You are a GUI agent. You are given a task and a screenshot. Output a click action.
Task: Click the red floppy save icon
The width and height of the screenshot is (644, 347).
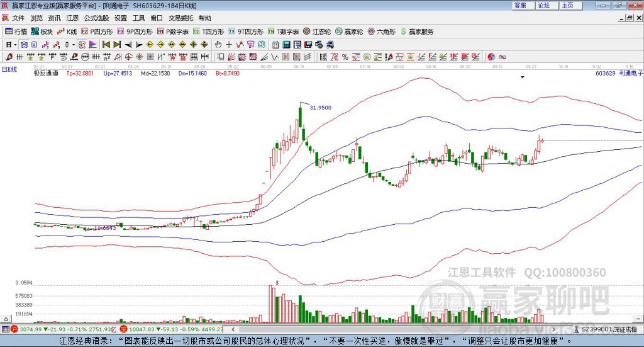point(308,45)
